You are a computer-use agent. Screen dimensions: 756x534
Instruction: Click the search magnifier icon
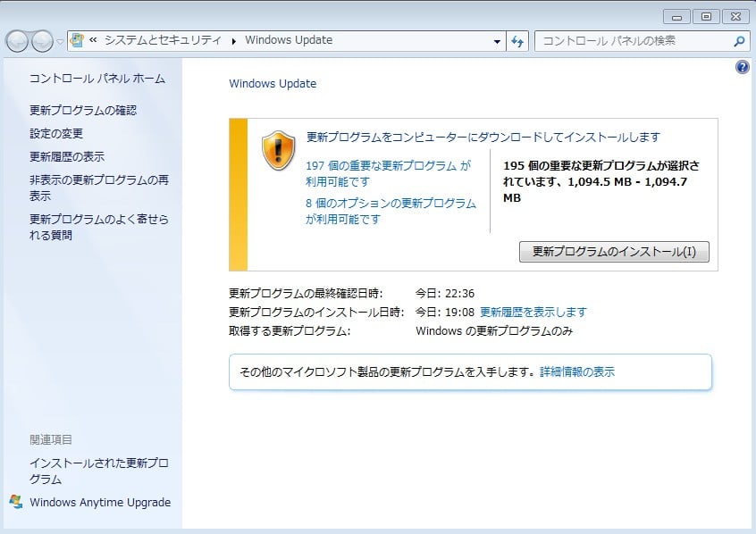(x=739, y=41)
